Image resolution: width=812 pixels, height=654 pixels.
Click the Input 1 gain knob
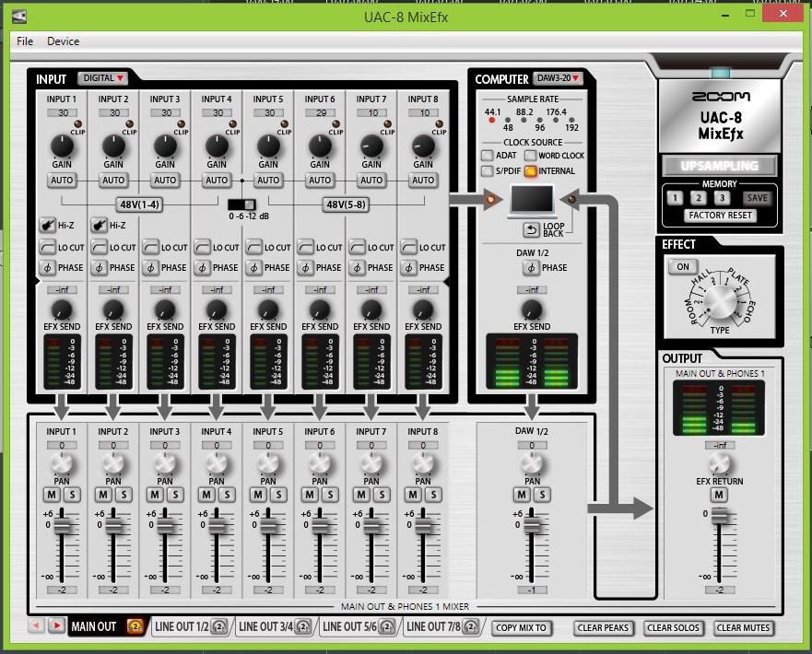pyautogui.click(x=62, y=146)
